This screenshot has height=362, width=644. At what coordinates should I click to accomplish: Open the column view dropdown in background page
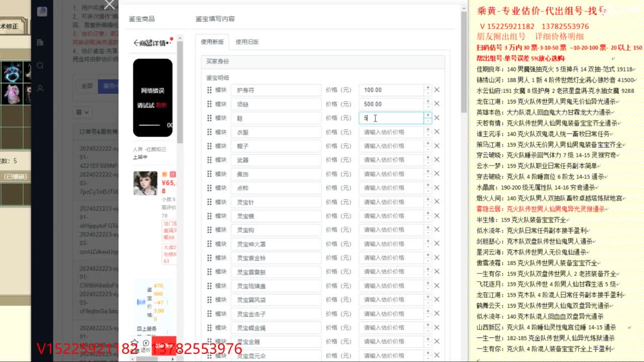pos(82,112)
